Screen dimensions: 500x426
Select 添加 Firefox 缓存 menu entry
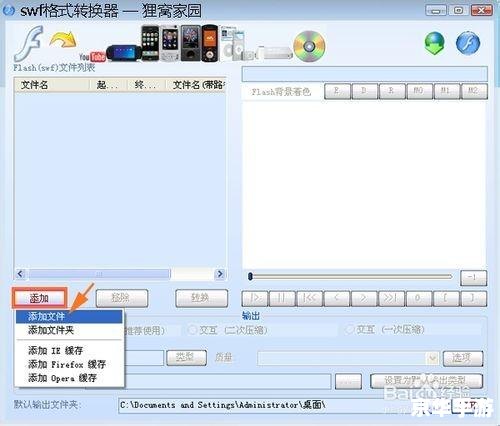[x=69, y=364]
